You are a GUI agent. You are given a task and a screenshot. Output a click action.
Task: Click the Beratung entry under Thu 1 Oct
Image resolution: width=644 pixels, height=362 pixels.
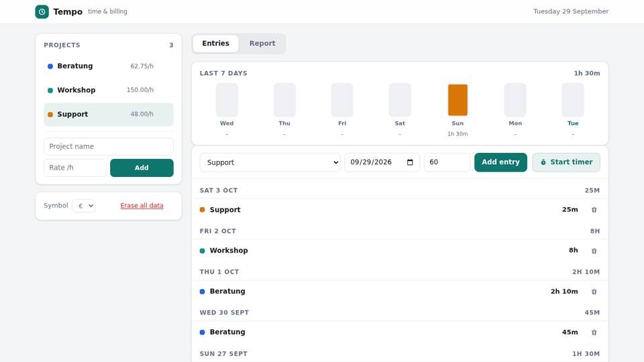(x=400, y=292)
